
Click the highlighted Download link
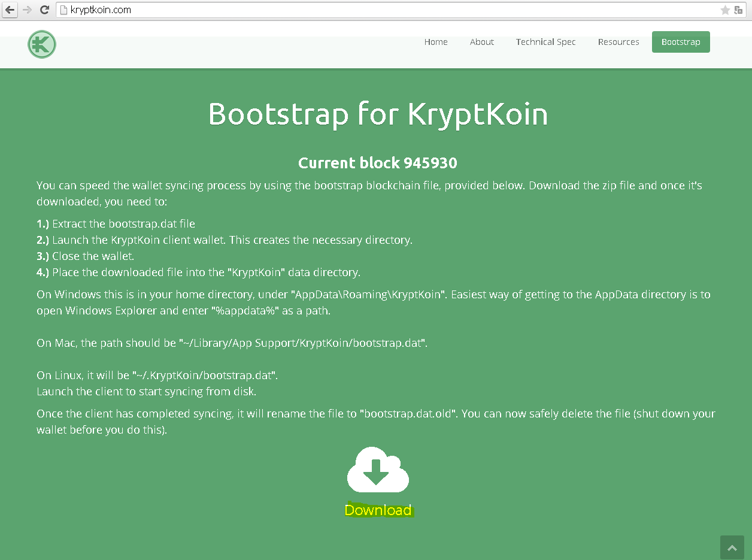coord(378,510)
